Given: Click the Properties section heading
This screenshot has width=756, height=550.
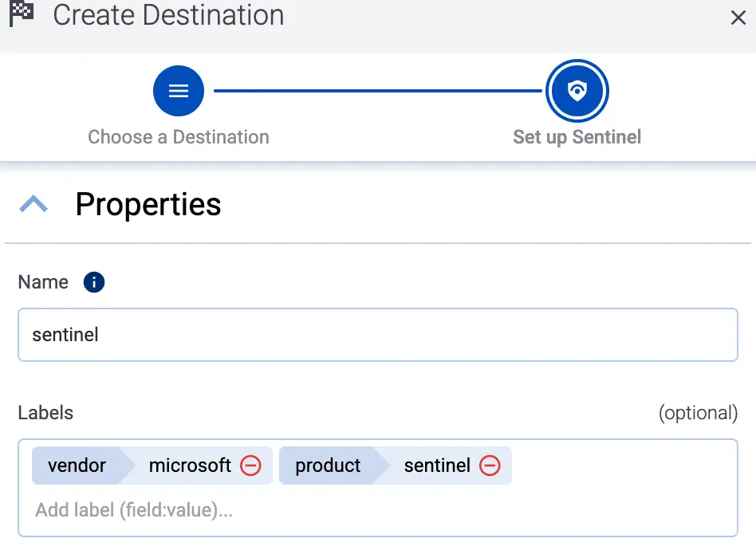Looking at the screenshot, I should tap(148, 205).
